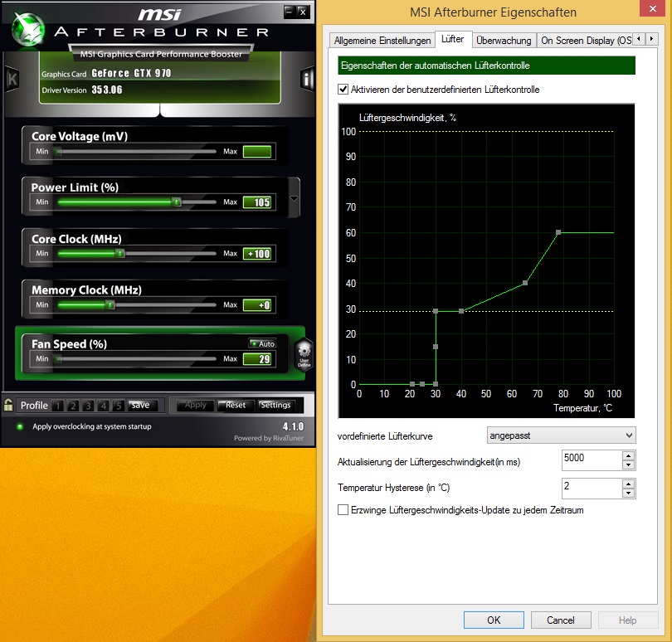
Task: Increase the fan update interval value
Action: [628, 455]
